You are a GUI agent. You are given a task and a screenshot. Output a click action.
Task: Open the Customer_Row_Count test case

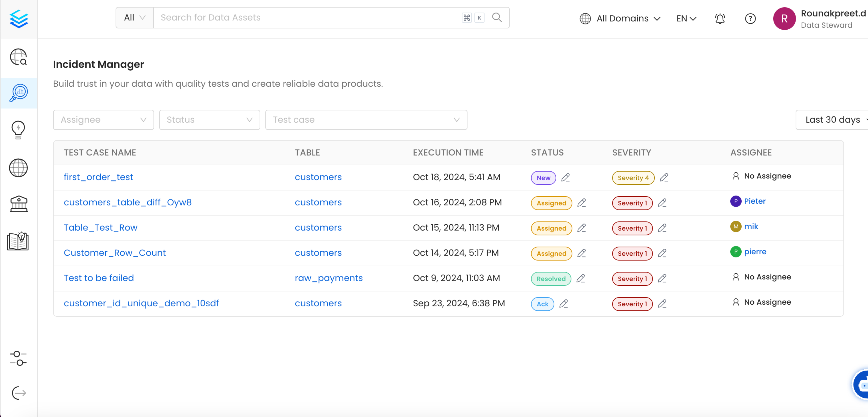115,253
